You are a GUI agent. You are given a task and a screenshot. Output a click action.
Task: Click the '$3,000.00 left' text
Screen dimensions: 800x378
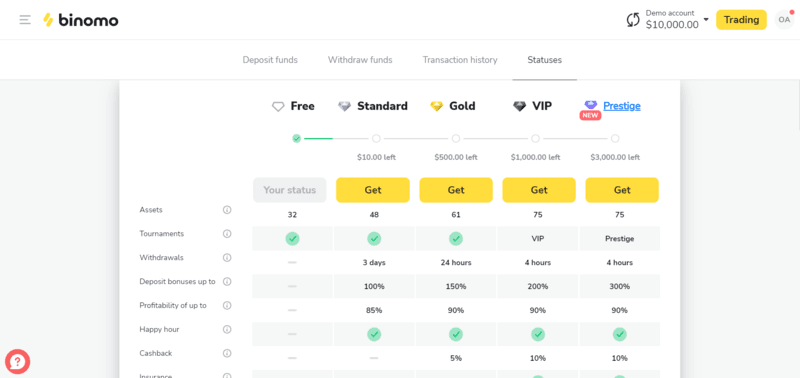[615, 158]
